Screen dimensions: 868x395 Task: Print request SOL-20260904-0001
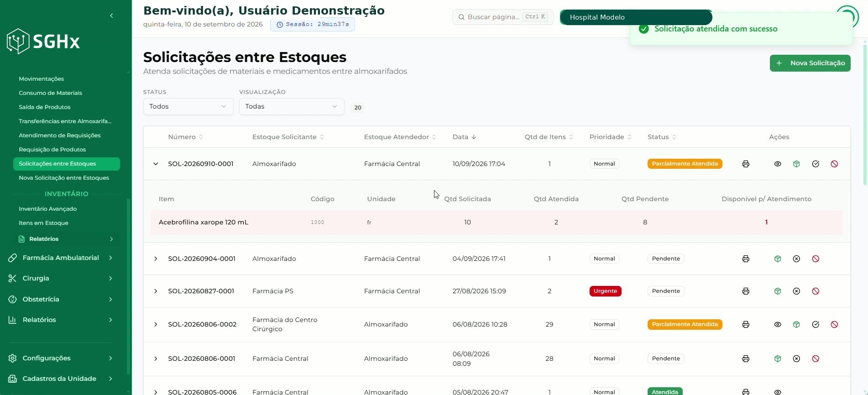[x=746, y=259]
